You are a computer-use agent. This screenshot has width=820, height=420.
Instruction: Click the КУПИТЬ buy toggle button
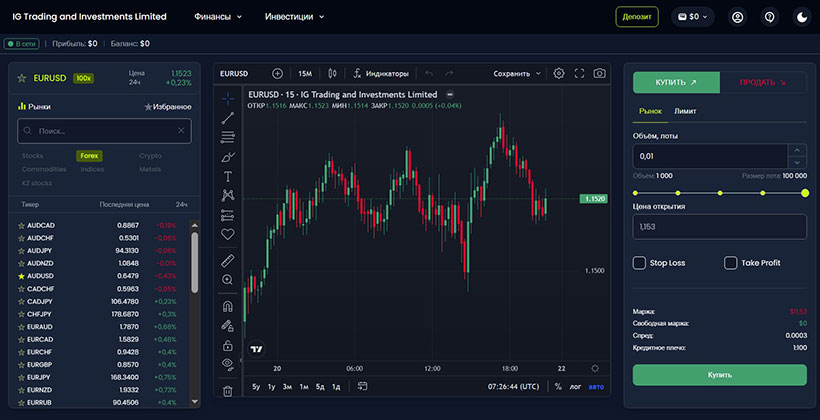[x=676, y=83]
